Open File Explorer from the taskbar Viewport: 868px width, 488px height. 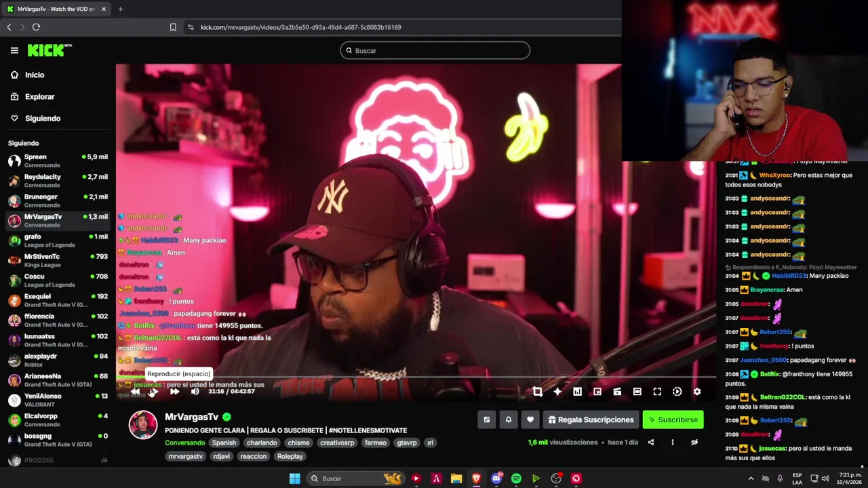point(456,479)
